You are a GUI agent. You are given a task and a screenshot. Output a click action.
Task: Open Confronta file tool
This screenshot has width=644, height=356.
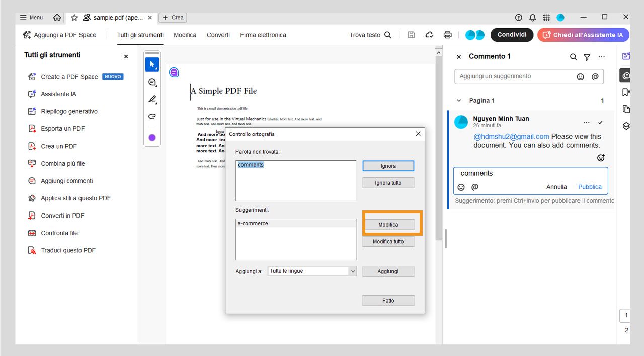[53, 233]
